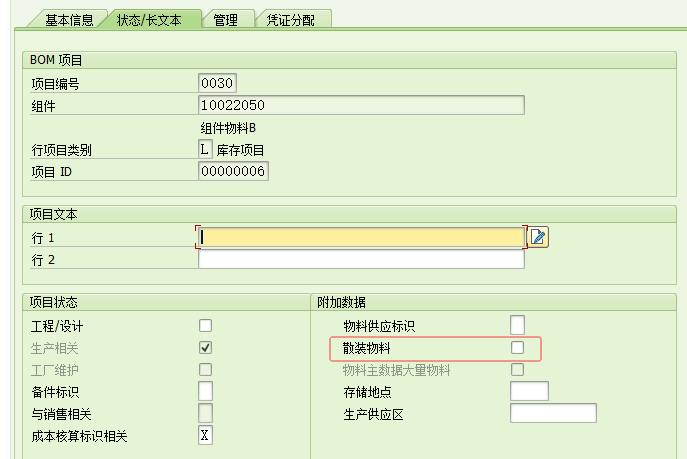Open the 管理 tab
This screenshot has width=687, height=459.
point(226,19)
